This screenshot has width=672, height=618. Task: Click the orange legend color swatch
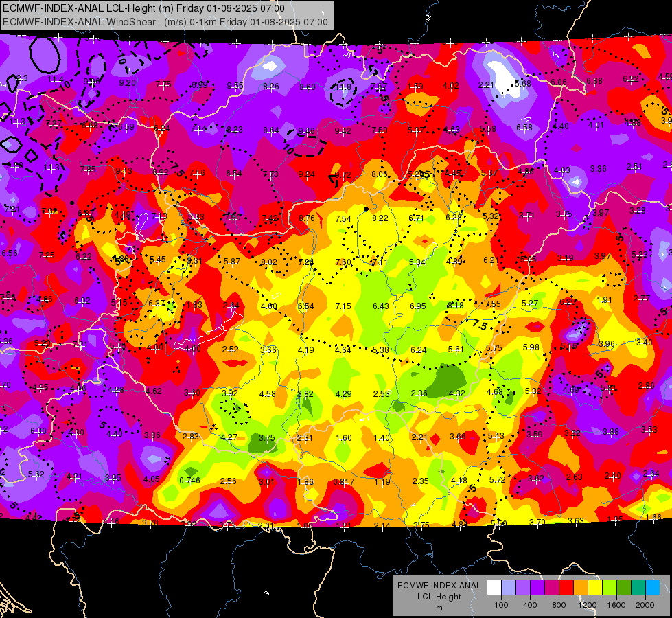point(581,588)
